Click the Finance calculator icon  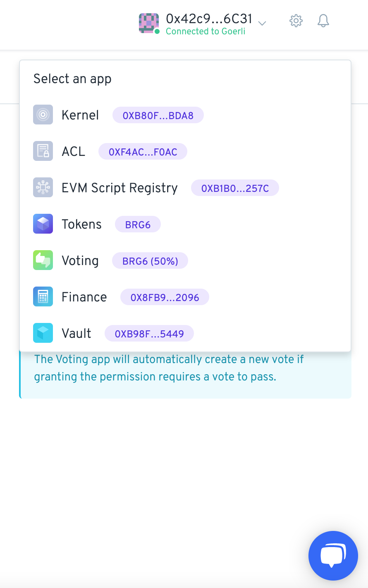43,296
